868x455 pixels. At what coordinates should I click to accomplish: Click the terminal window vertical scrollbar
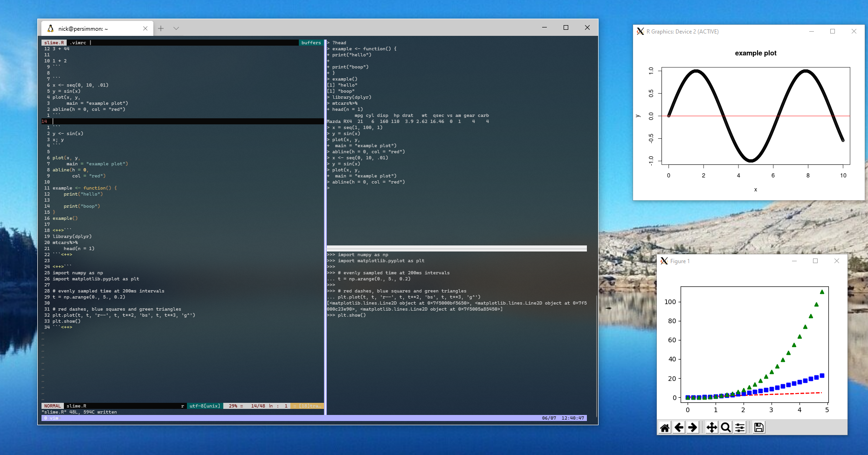(x=597, y=356)
